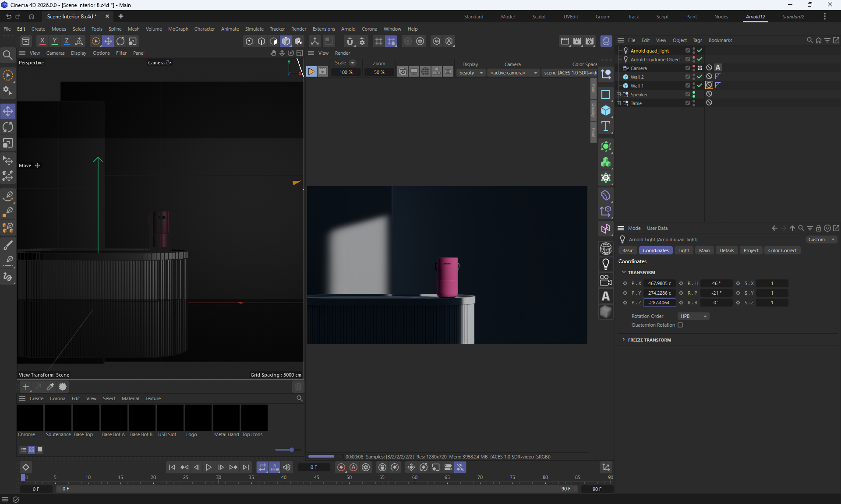Toggle enable checkmark of Arnold skydome Object
841x504 pixels.
click(700, 59)
